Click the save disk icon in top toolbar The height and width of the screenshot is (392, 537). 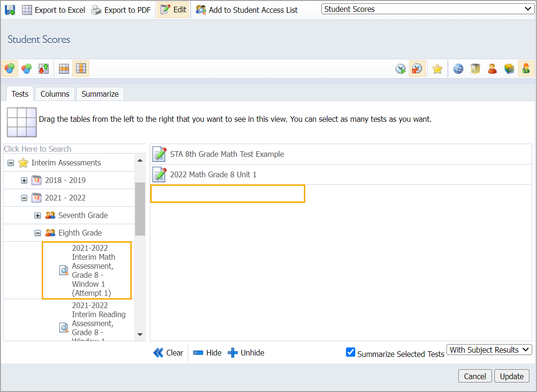point(10,10)
